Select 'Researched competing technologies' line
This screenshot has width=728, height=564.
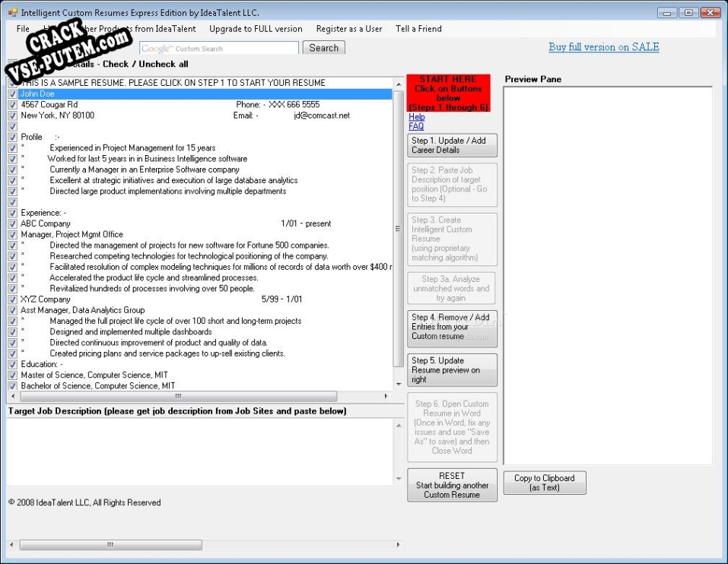pos(189,256)
